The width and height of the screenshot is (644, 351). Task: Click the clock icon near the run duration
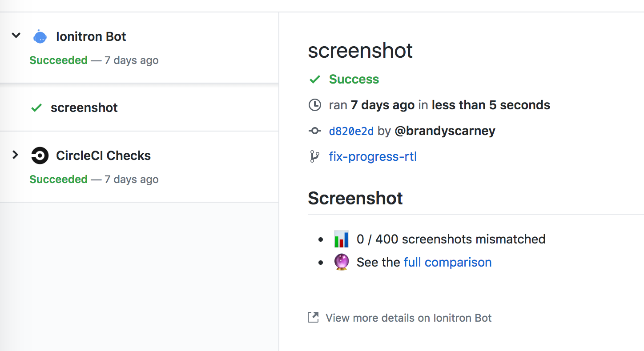pyautogui.click(x=314, y=105)
